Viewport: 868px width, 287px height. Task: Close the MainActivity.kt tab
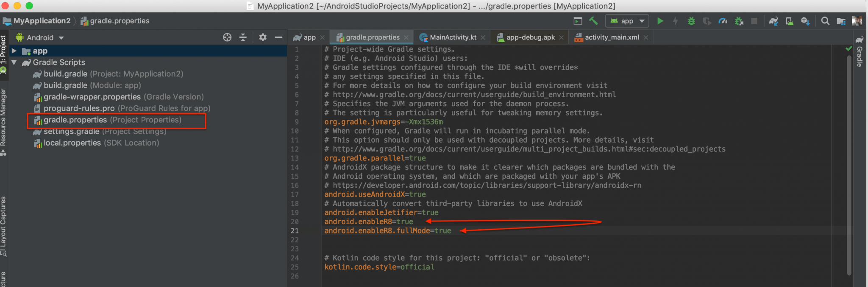(x=483, y=37)
